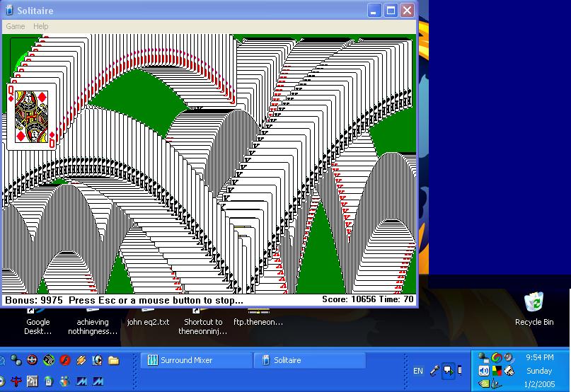
Task: Open the folder icon in Quick Launch
Action: (114, 360)
